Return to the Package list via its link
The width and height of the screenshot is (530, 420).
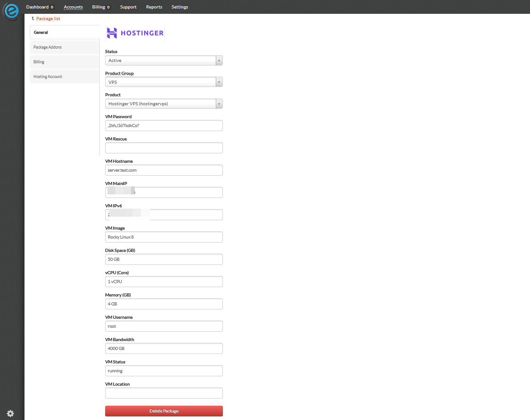48,18
